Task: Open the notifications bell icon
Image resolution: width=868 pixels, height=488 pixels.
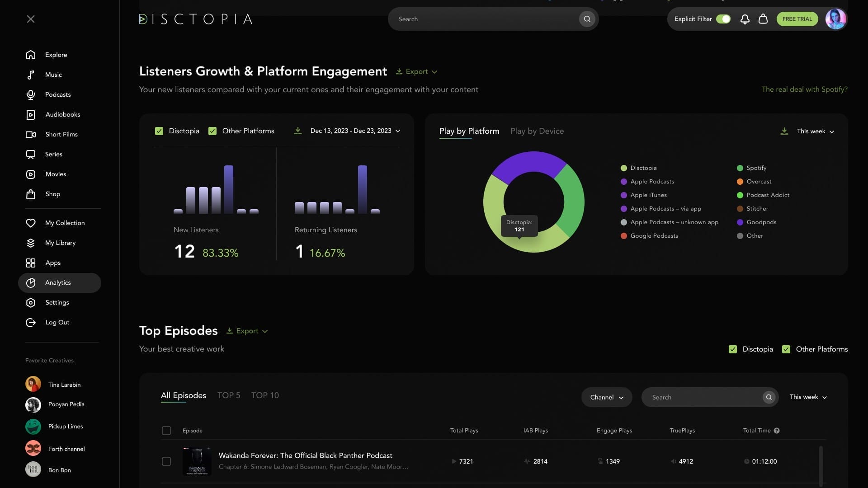Action: (745, 19)
